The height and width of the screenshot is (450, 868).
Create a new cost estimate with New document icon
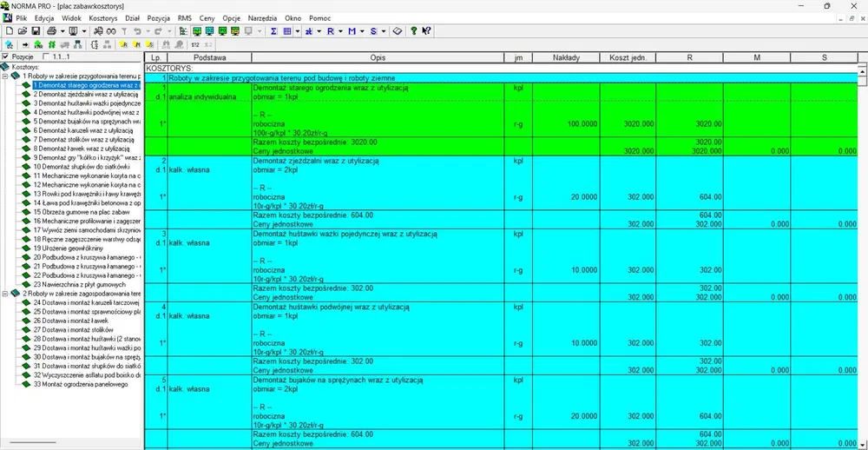(x=10, y=31)
